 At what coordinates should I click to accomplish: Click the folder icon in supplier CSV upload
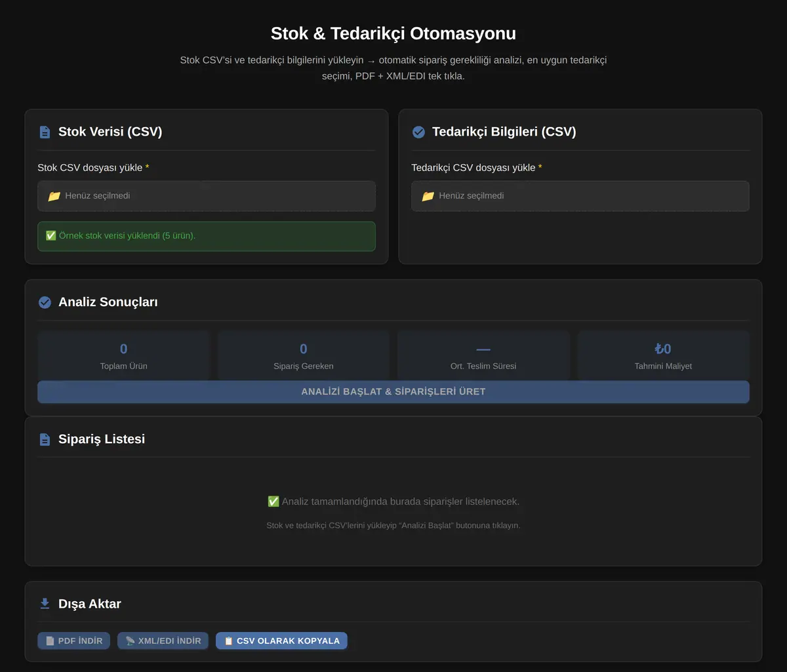click(428, 196)
